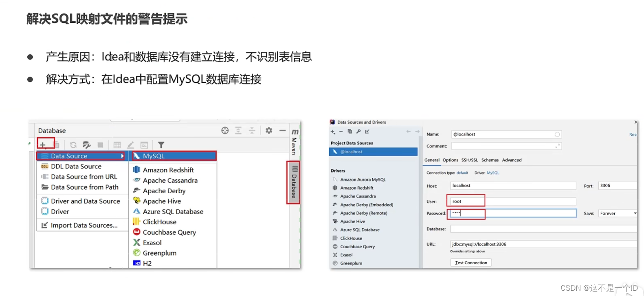Click the wrench icon in Data Sources dialog

coord(358,131)
